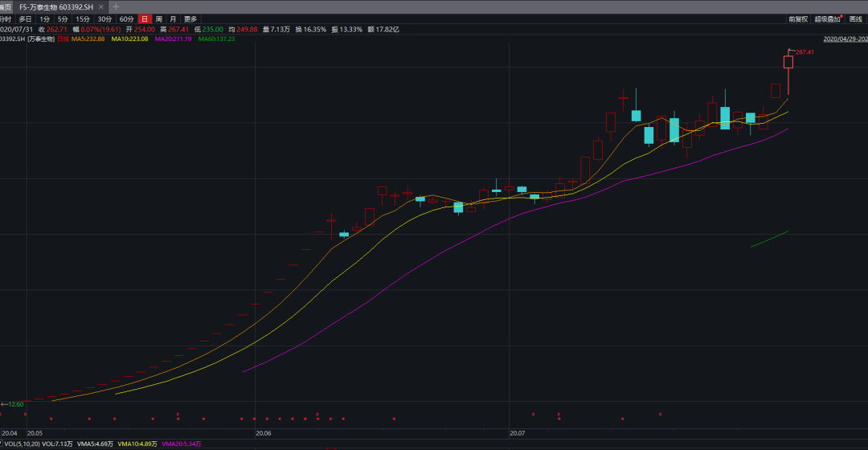Screen dimensions: 868x450
Task: Click the 2020/04/29 date range link
Action: (x=845, y=39)
